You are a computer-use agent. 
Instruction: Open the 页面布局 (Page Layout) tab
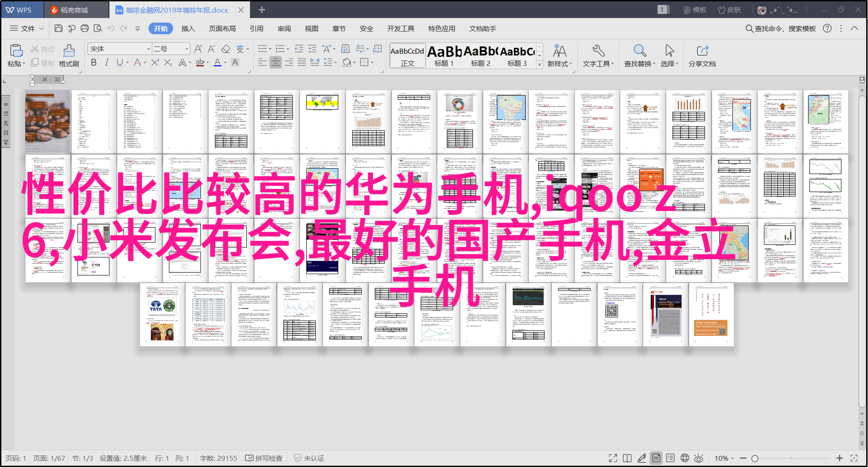click(222, 28)
